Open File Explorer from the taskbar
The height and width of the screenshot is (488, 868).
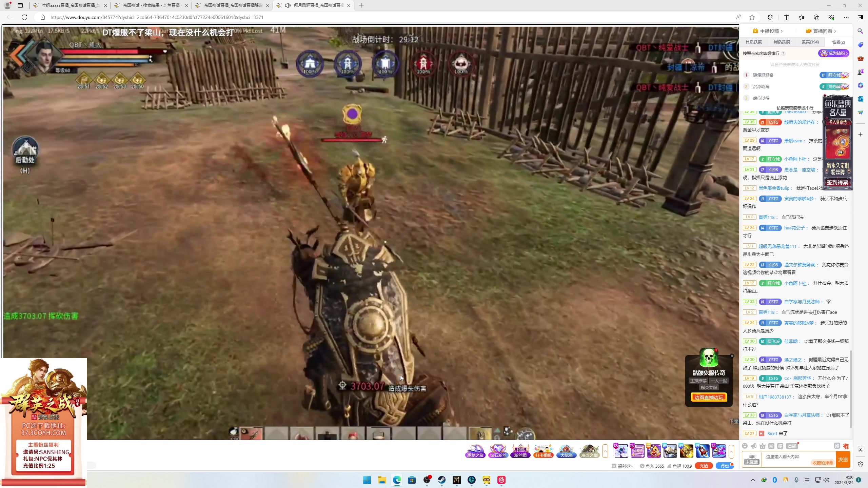[382, 480]
